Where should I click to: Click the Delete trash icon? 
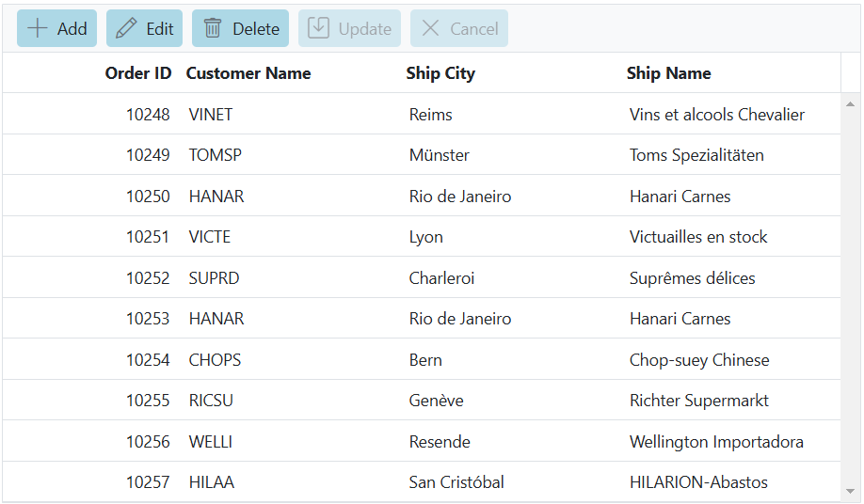(x=213, y=28)
